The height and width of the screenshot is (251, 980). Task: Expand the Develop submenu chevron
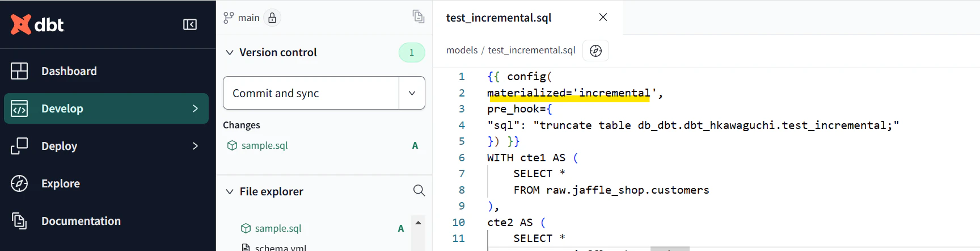195,108
